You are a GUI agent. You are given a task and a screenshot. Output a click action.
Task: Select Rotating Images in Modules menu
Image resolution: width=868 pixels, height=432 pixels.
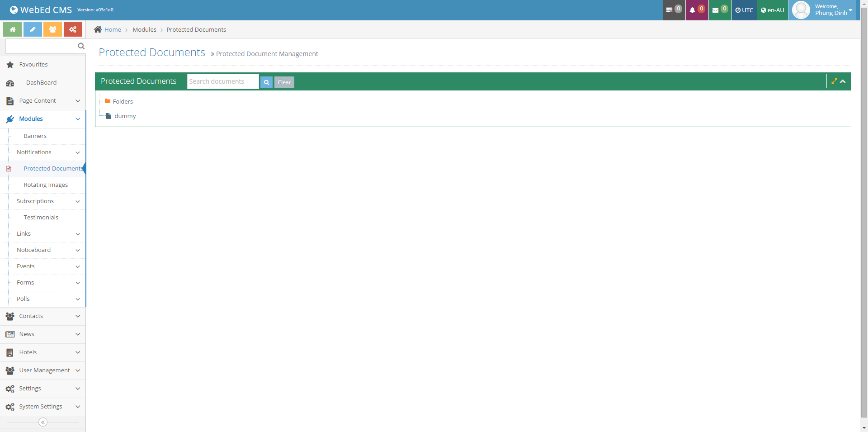[46, 185]
